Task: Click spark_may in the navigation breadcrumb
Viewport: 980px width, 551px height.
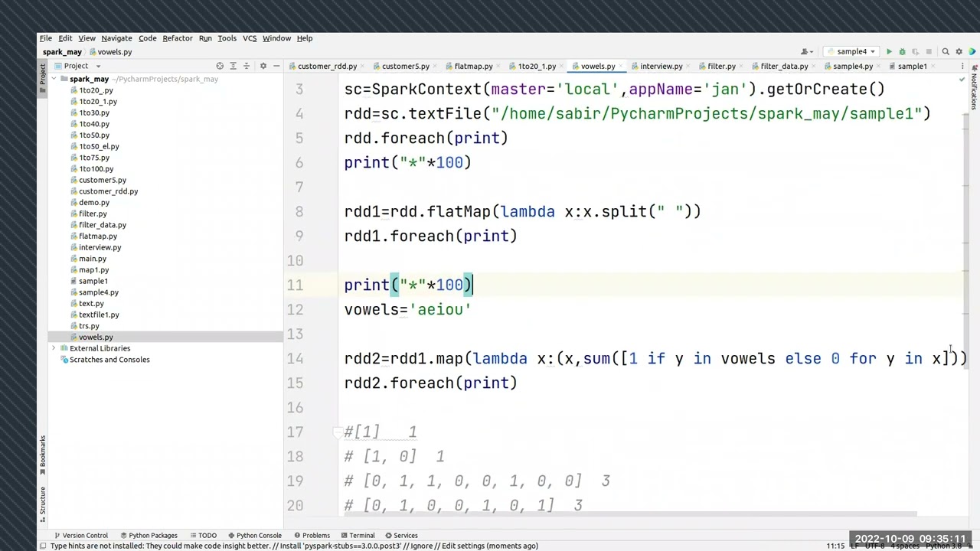Action: pyautogui.click(x=62, y=52)
